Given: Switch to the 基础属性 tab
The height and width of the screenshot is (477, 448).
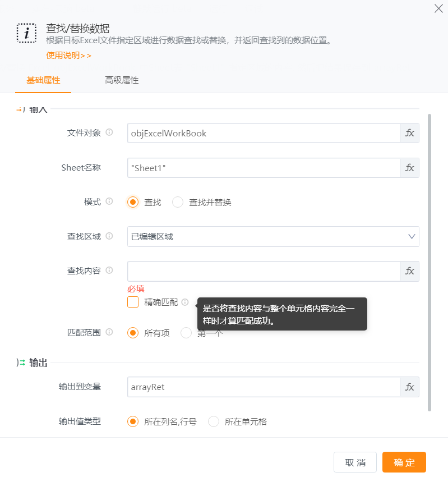Looking at the screenshot, I should 43,80.
